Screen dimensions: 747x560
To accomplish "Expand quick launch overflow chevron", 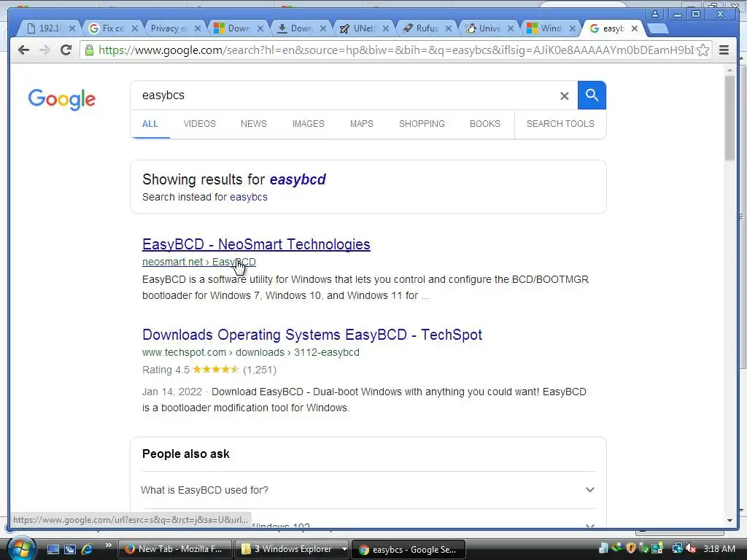I will [x=109, y=545].
